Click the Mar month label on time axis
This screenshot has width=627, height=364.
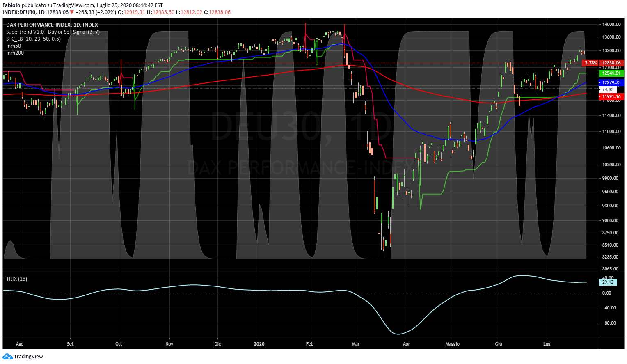[355, 344]
